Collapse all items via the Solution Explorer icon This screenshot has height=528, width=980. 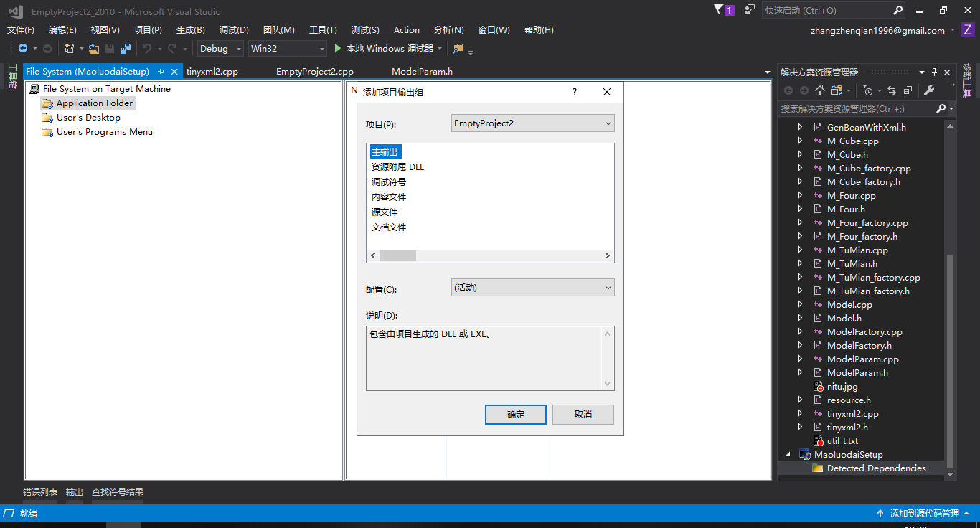click(907, 90)
